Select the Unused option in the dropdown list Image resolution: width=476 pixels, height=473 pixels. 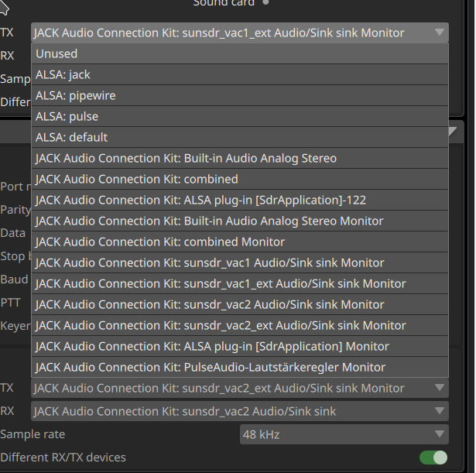[240, 53]
